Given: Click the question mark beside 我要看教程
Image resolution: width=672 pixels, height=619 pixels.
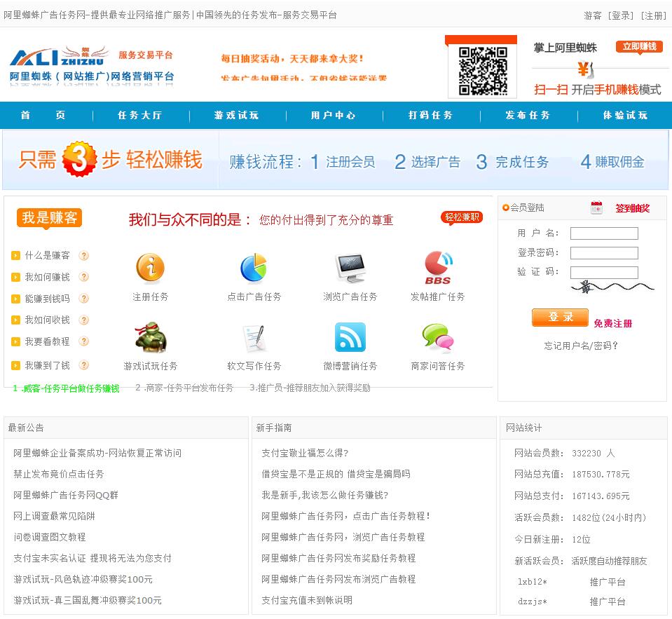Looking at the screenshot, I should (84, 341).
